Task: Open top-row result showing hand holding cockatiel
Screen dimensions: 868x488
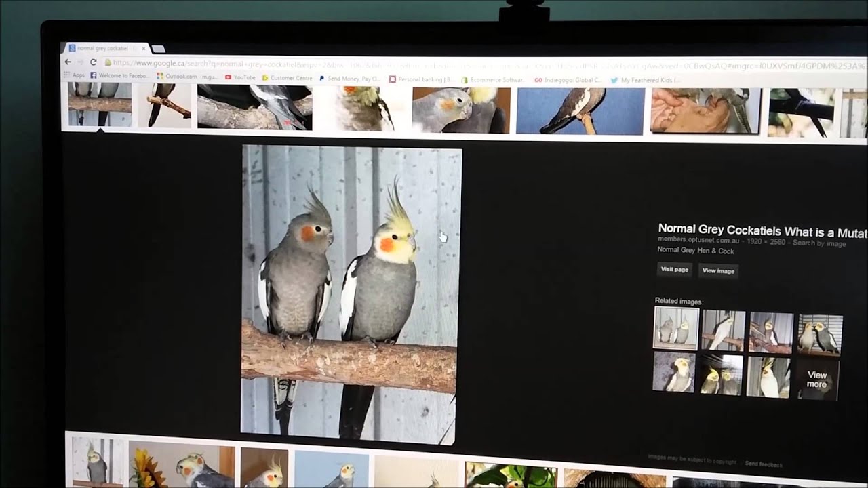Action: click(705, 110)
